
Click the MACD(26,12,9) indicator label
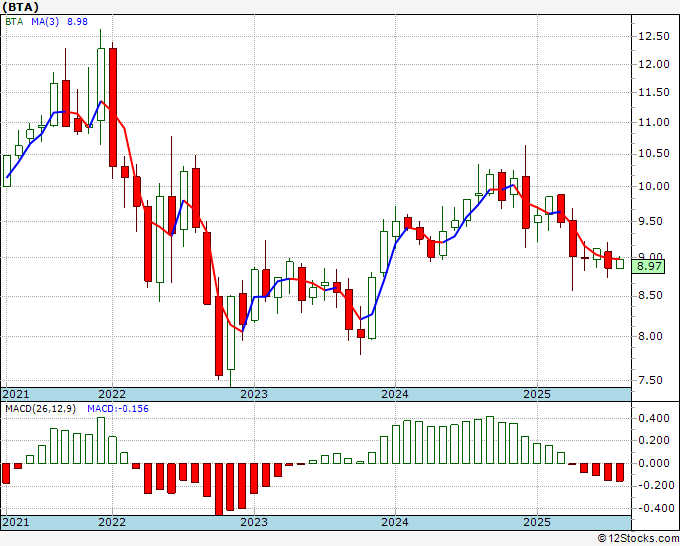(40, 409)
